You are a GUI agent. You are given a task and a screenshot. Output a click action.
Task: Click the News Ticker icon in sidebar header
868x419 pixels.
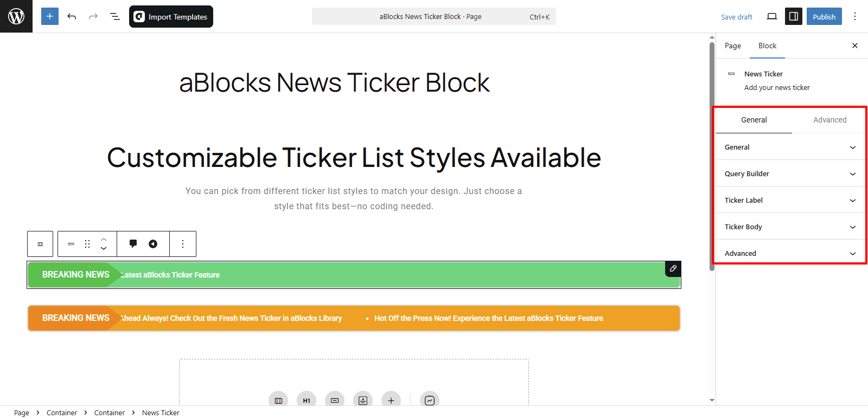coord(731,74)
